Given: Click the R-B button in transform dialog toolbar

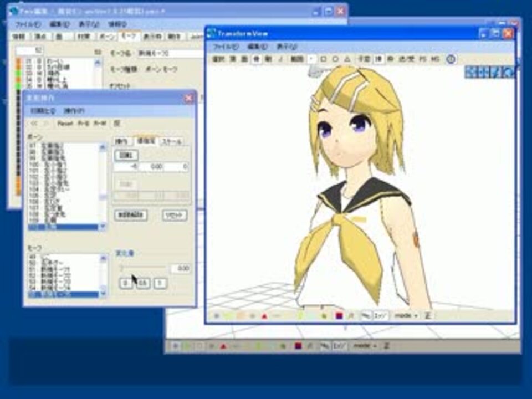Looking at the screenshot, I should pos(83,123).
